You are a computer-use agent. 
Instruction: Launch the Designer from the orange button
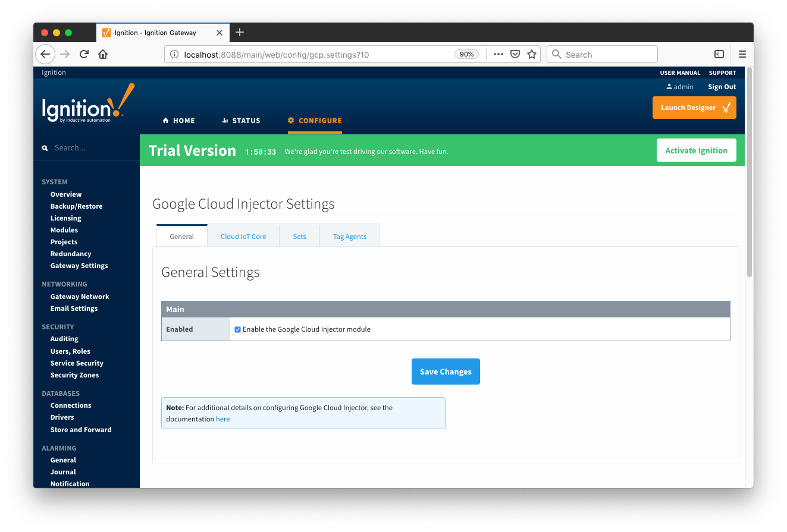(694, 108)
